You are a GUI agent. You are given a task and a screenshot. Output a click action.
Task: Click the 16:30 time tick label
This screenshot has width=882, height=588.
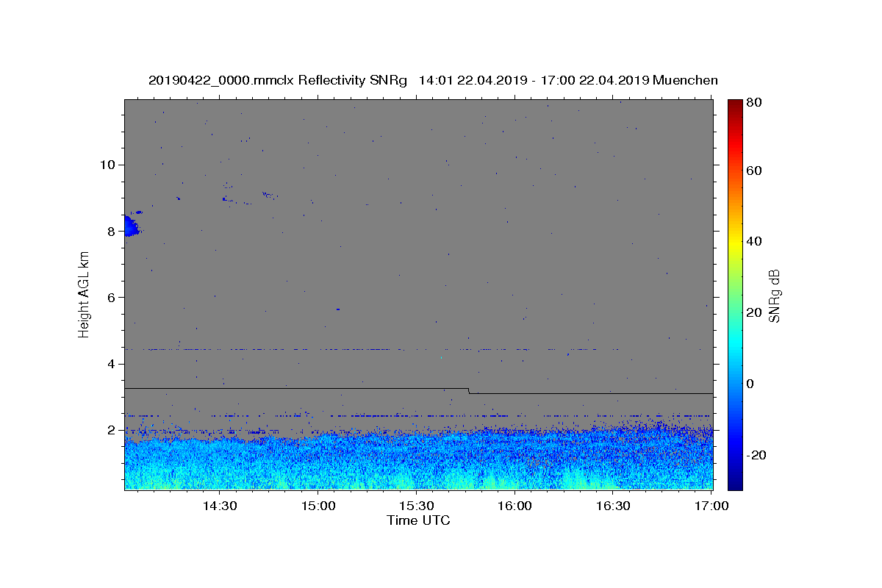click(x=613, y=506)
